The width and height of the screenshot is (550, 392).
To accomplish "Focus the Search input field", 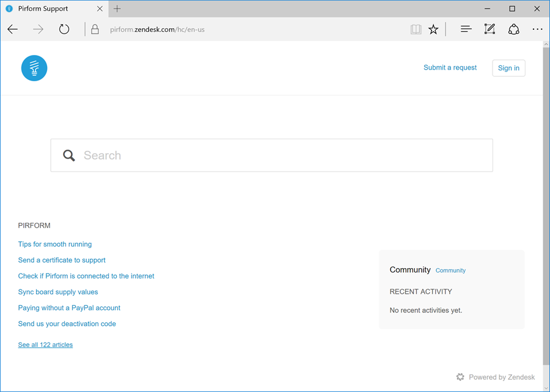I will click(281, 156).
